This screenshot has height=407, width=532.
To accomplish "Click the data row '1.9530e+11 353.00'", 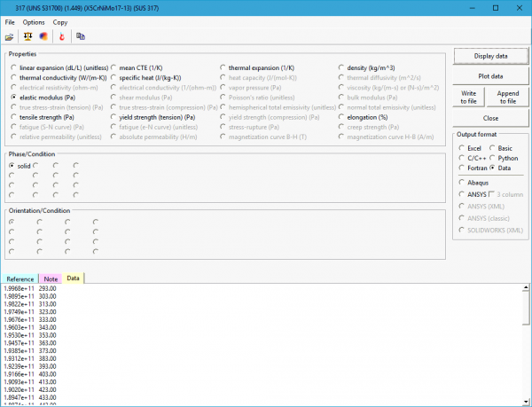I will point(30,335).
